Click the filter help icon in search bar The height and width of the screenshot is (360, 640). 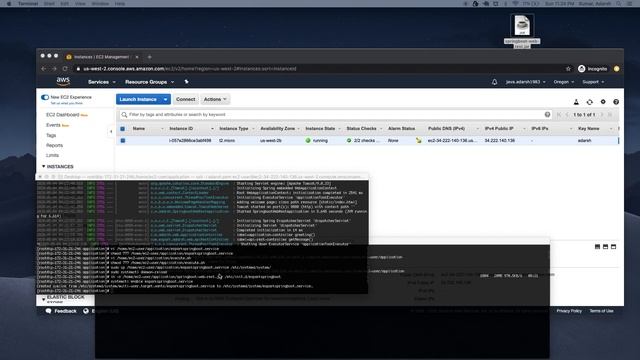[547, 115]
